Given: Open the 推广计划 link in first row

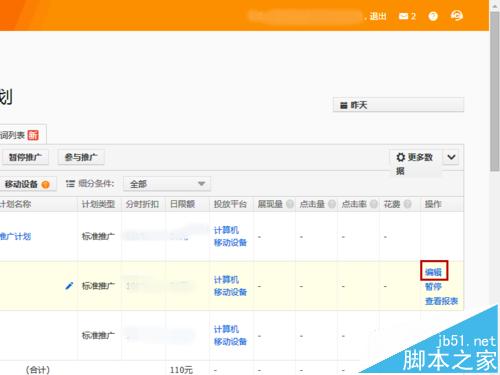Looking at the screenshot, I should (x=16, y=236).
